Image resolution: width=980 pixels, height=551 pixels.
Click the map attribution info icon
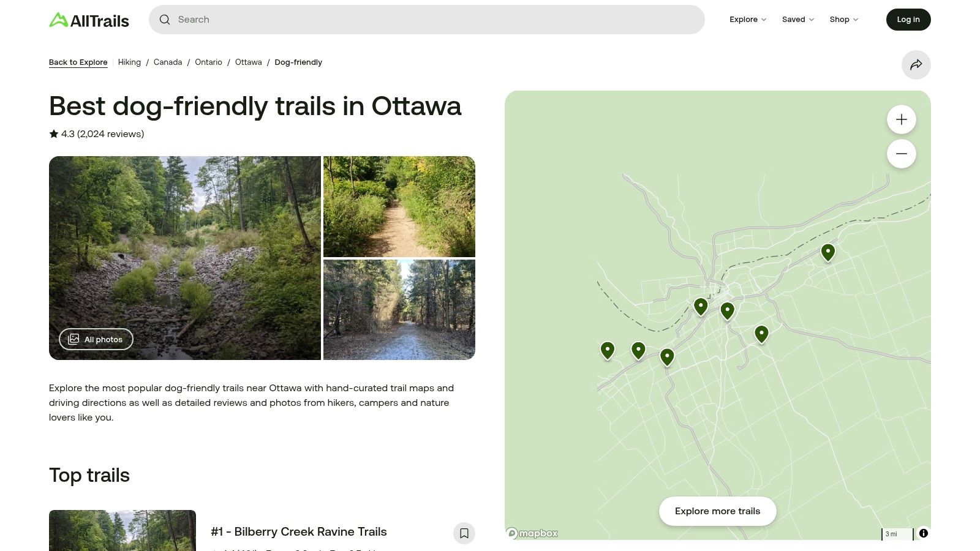tap(923, 533)
